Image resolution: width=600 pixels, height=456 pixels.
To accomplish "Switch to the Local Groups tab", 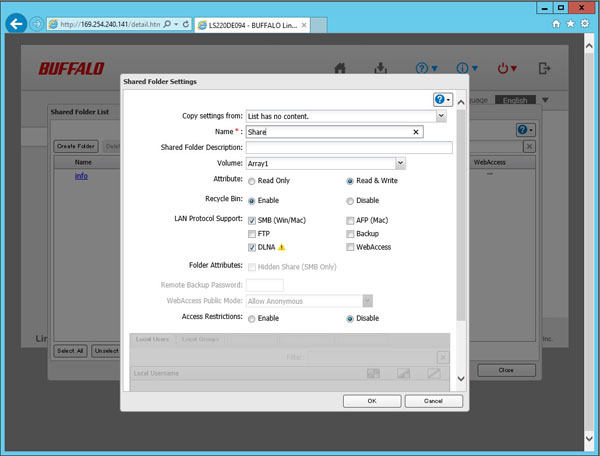I will (200, 339).
